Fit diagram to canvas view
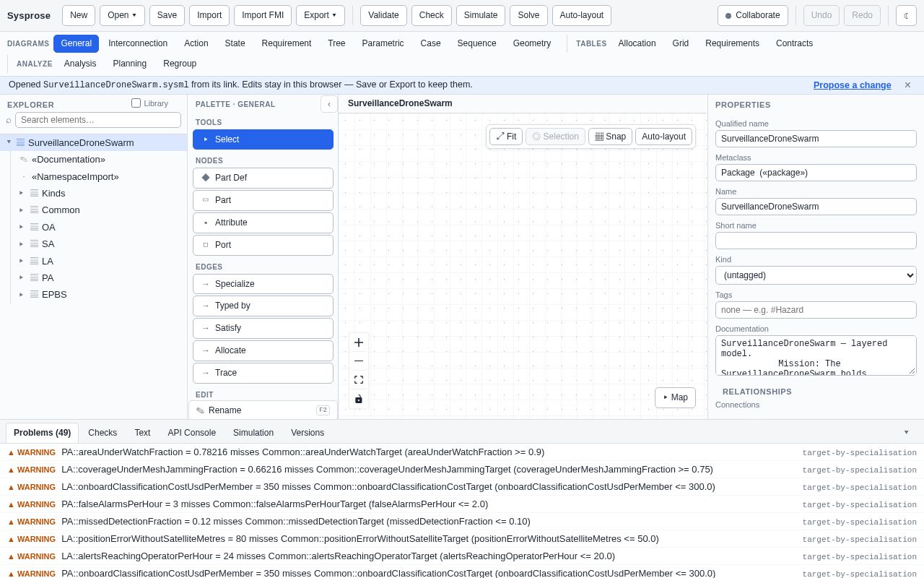The image size is (924, 578). click(506, 137)
